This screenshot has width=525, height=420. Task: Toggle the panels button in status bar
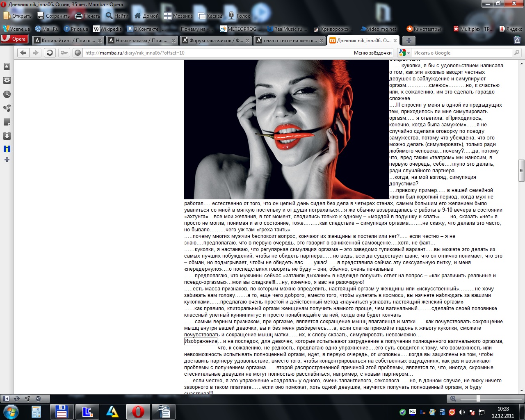coord(6,398)
